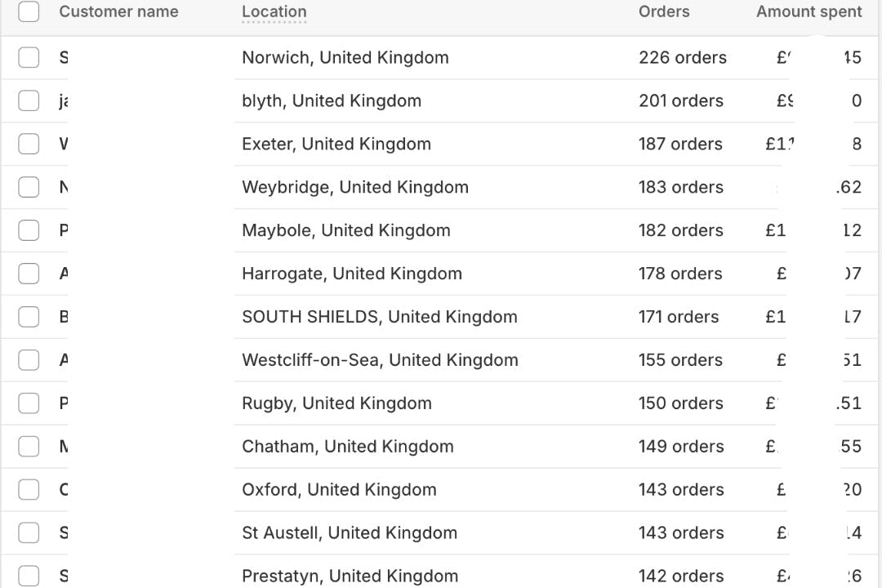Viewport: 882px width, 588px height.
Task: Open the Prestatyn, United Kingdom row
Action: click(x=350, y=577)
